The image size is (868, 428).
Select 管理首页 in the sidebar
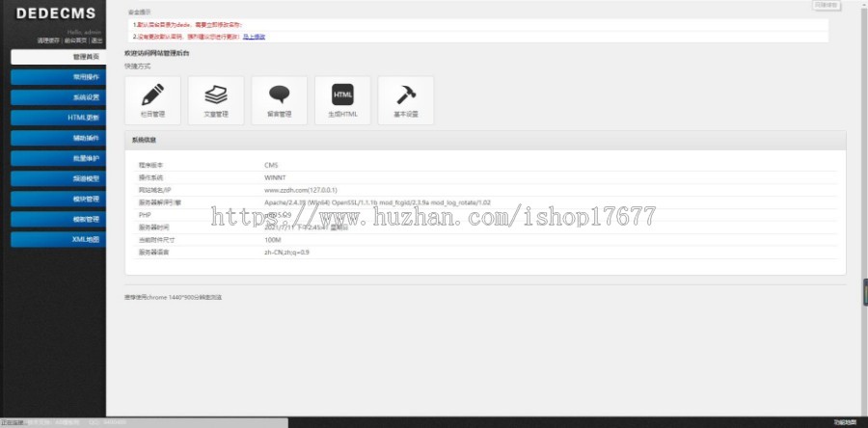coord(58,57)
